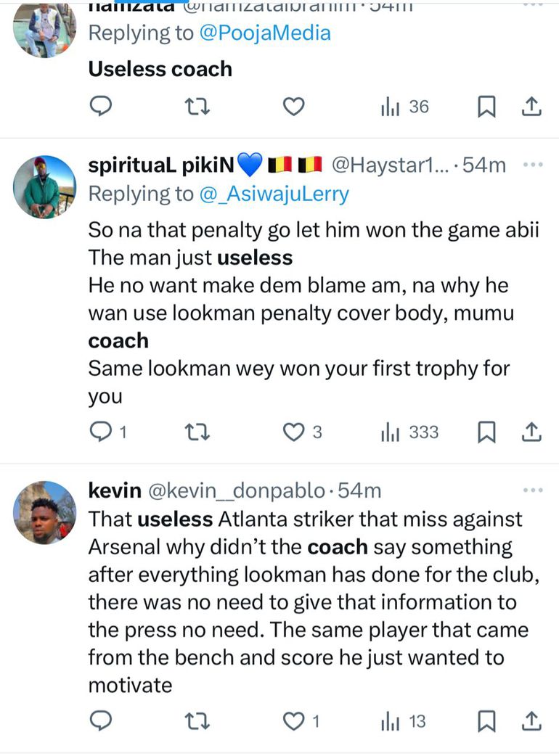Open spirituaL pikiN's profile picture
559x756 pixels.
tap(44, 186)
